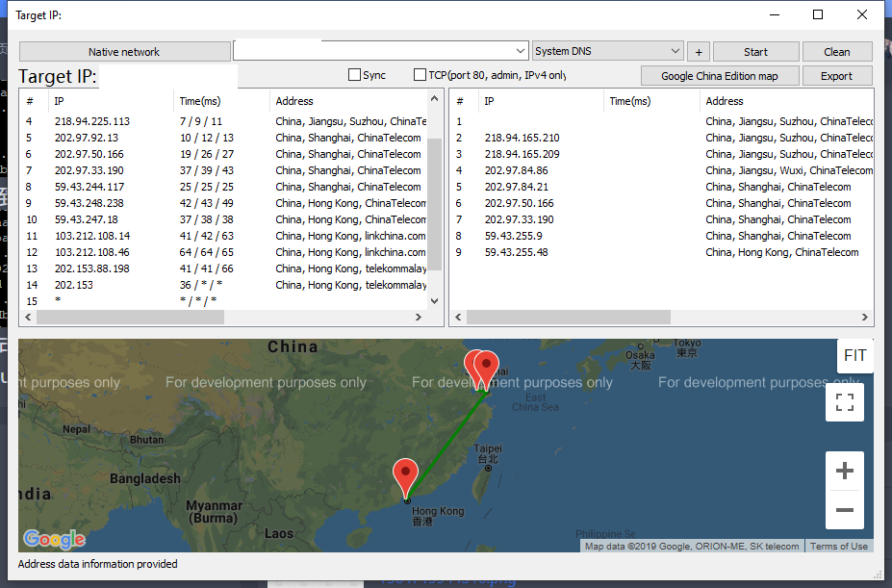
Task: Open the Terms of Use link
Action: [x=839, y=547]
